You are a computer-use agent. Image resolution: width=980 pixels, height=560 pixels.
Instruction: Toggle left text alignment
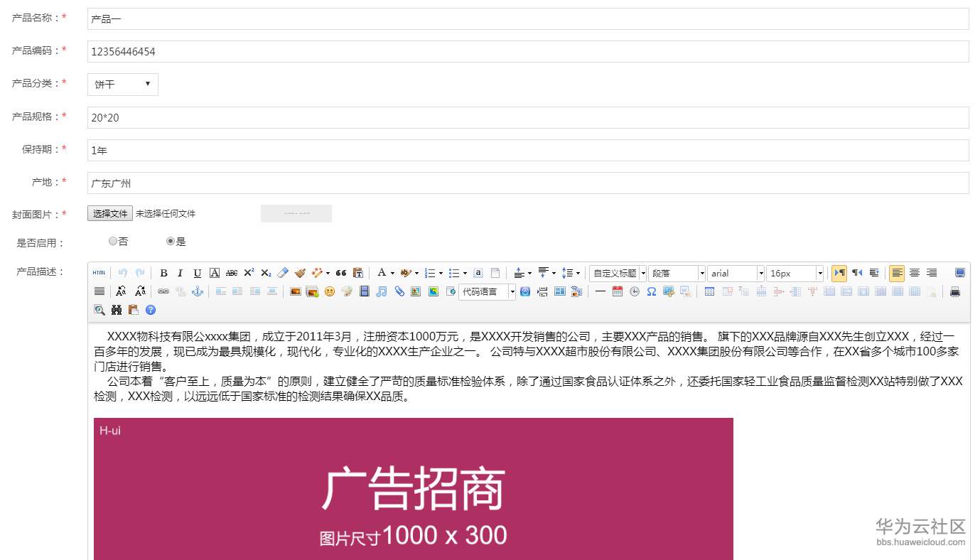pos(898,273)
